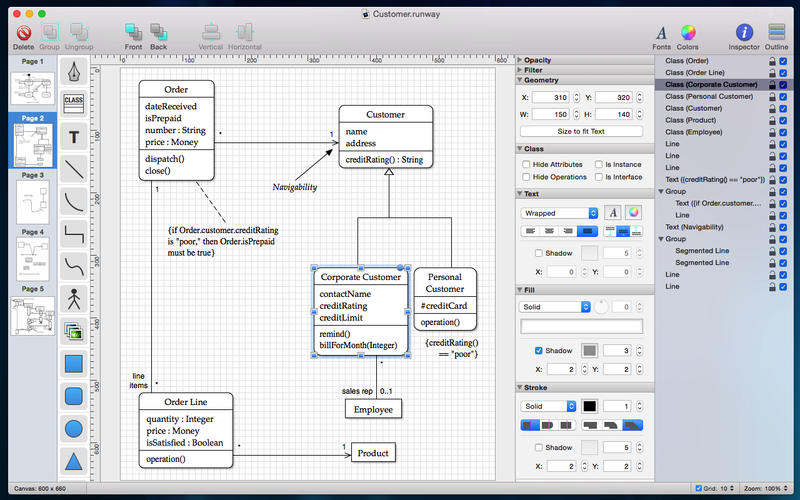Select the Class shape tool
Image resolution: width=800 pixels, height=500 pixels.
click(73, 101)
